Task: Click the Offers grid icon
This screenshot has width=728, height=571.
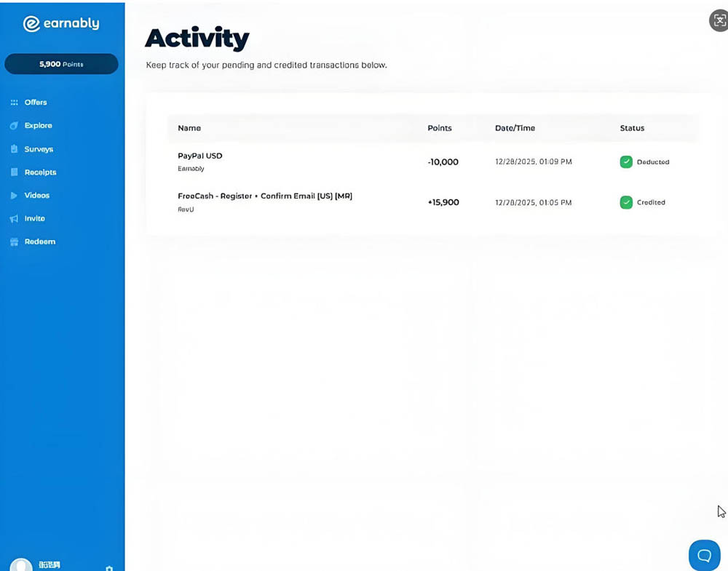Action: click(15, 103)
